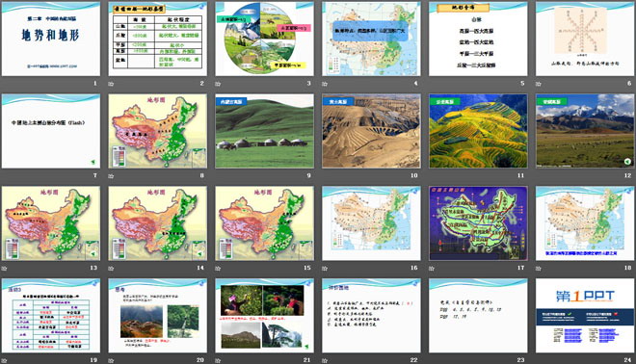The image size is (636, 364).
Task: Click the animation star icon below slide 20
Action: click(111, 360)
